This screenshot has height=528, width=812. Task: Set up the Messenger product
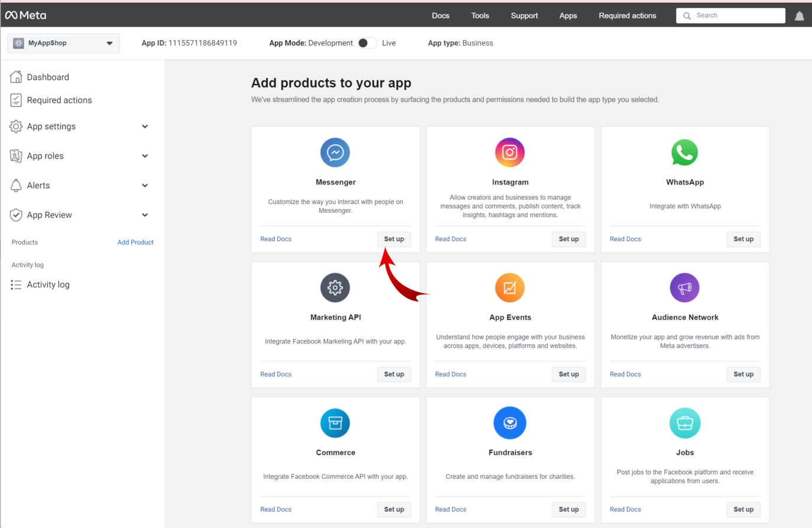click(394, 239)
